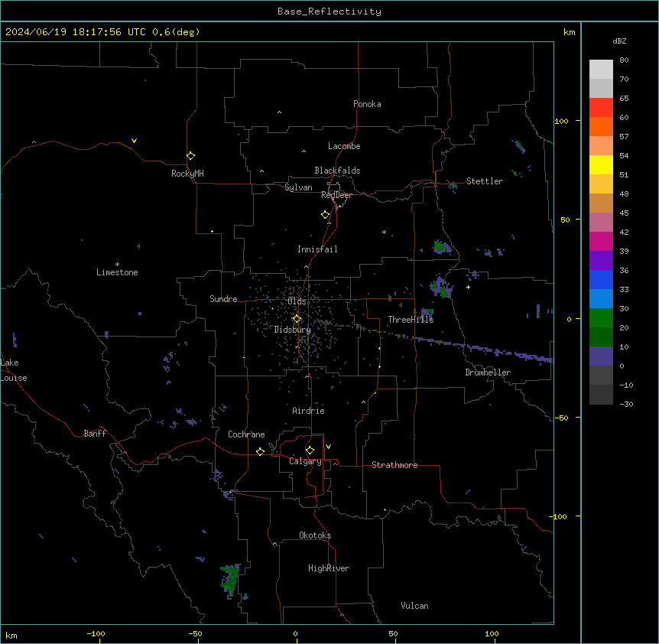This screenshot has height=644, width=659.
Task: Click the yellow diamond marker south of RedDeer
Action: [x=326, y=215]
